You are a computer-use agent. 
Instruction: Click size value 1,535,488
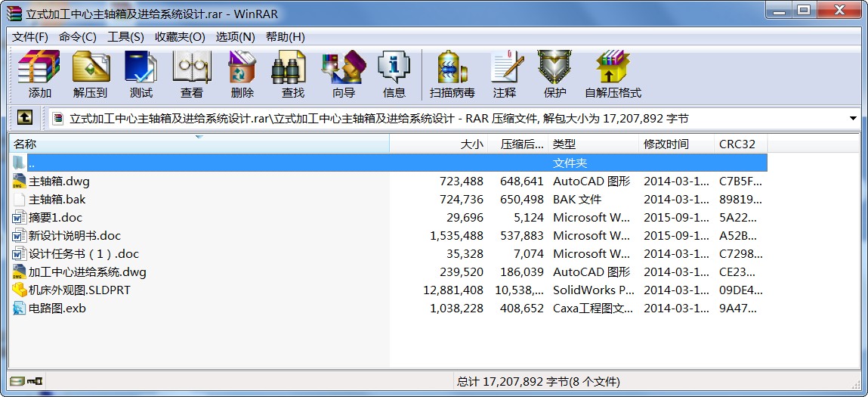[456, 236]
